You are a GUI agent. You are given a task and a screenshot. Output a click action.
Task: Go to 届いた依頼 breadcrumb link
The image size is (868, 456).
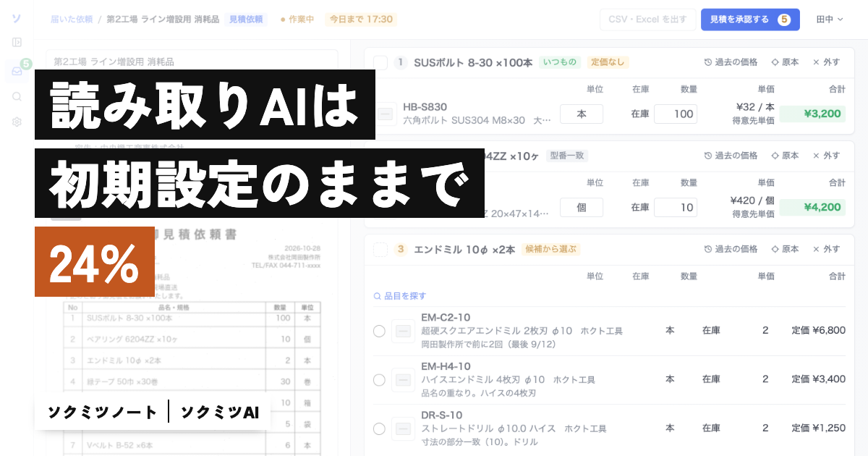pos(72,19)
